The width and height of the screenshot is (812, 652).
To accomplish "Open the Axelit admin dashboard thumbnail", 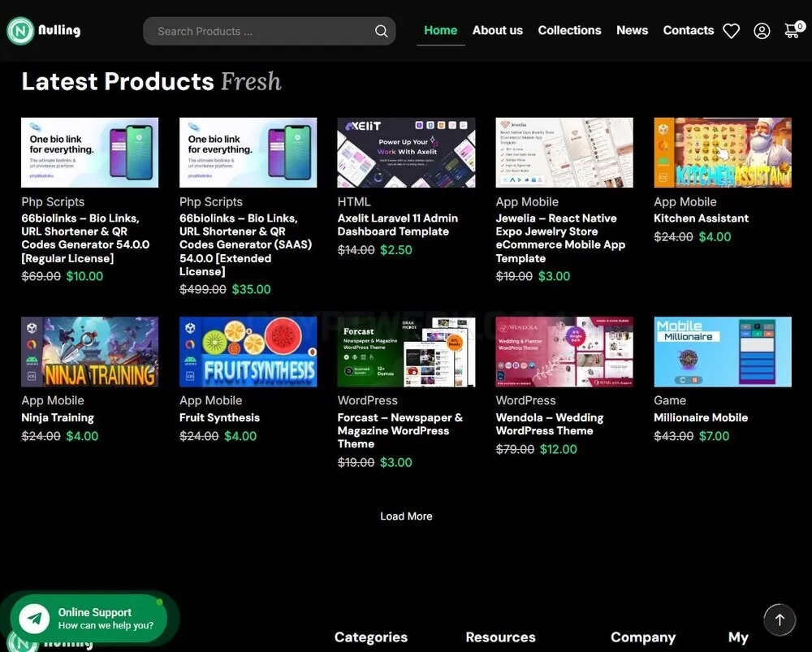I will click(407, 153).
